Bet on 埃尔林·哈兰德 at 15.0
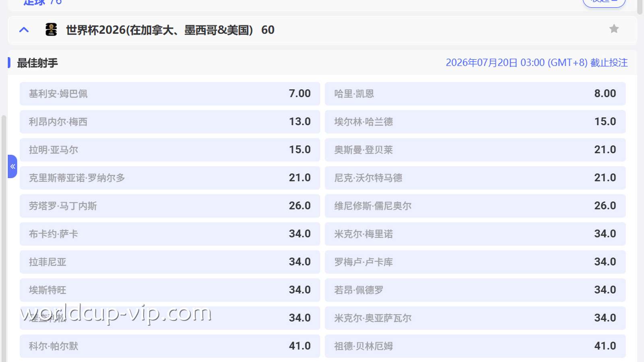The image size is (644, 362). click(474, 121)
